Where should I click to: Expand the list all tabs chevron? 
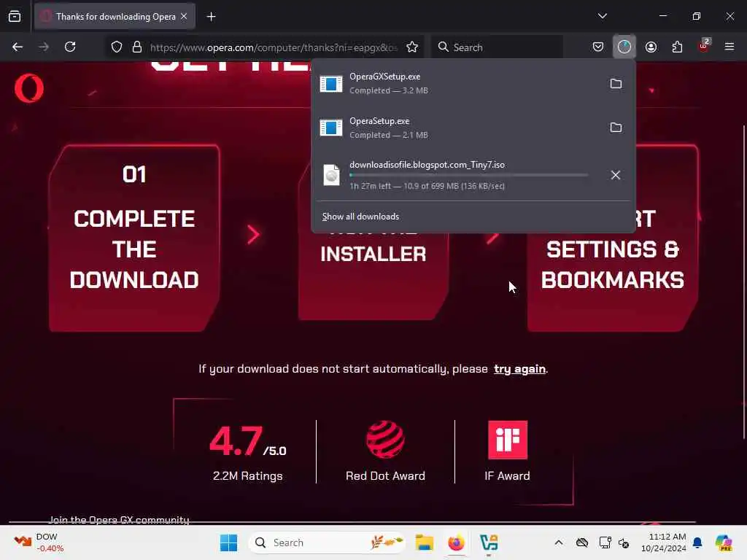click(x=602, y=16)
